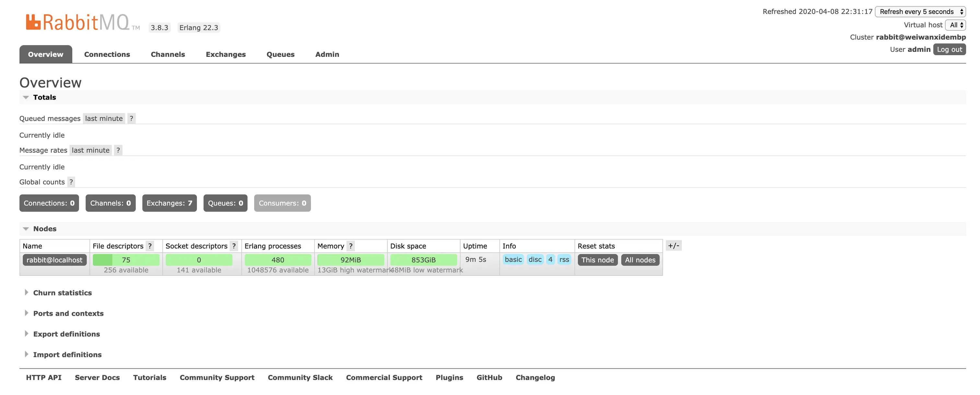
Task: Click the RabbitMQ logo
Action: [78, 22]
